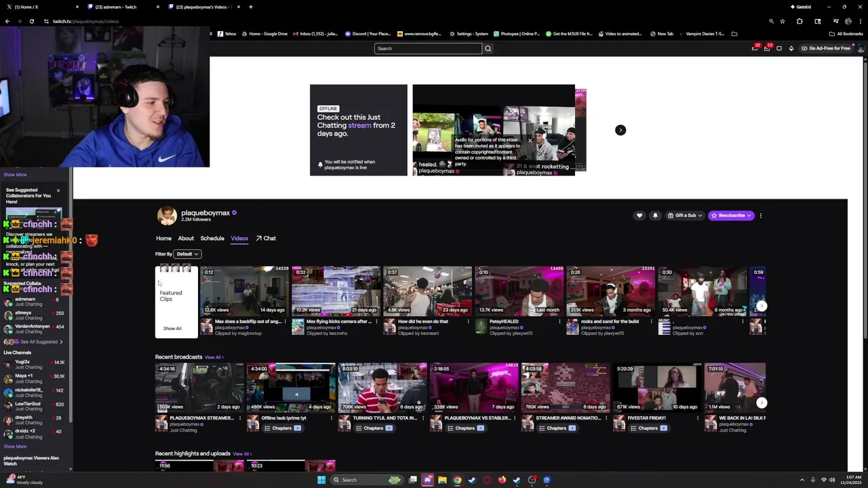
Task: Open a new browser tab with plus icon
Action: click(251, 7)
